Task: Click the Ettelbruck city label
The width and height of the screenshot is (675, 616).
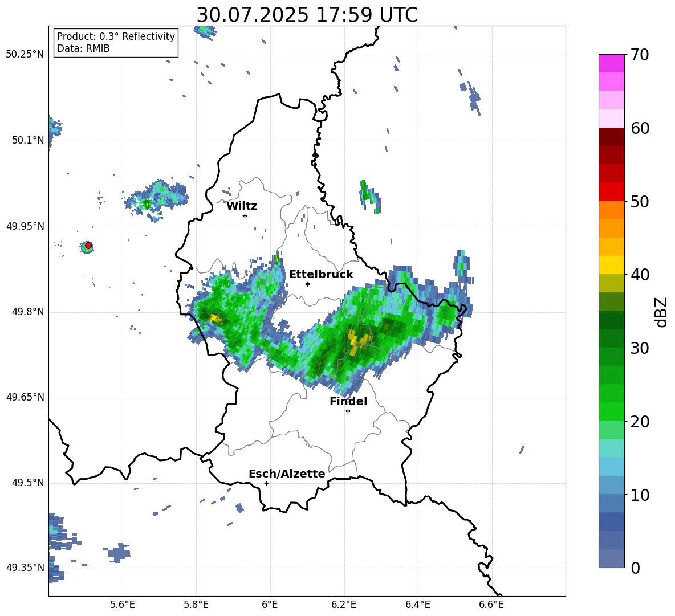Action: point(321,275)
